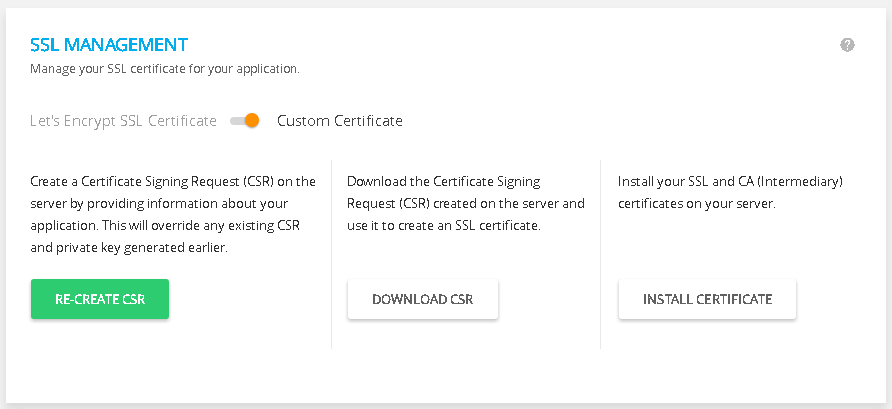Open the INSTALL CERTIFICATE button
The width and height of the screenshot is (892, 409).
(x=707, y=299)
